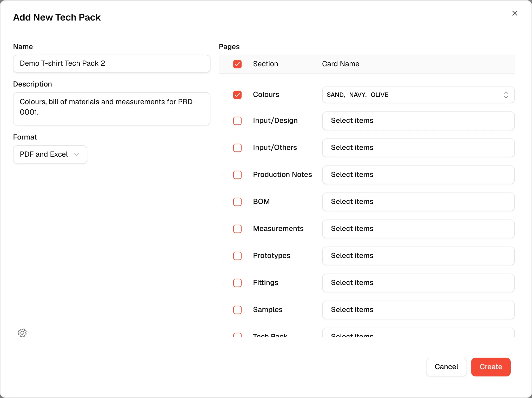Viewport: 532px width, 398px height.
Task: Check the BOM section checkbox
Action: [x=237, y=202]
